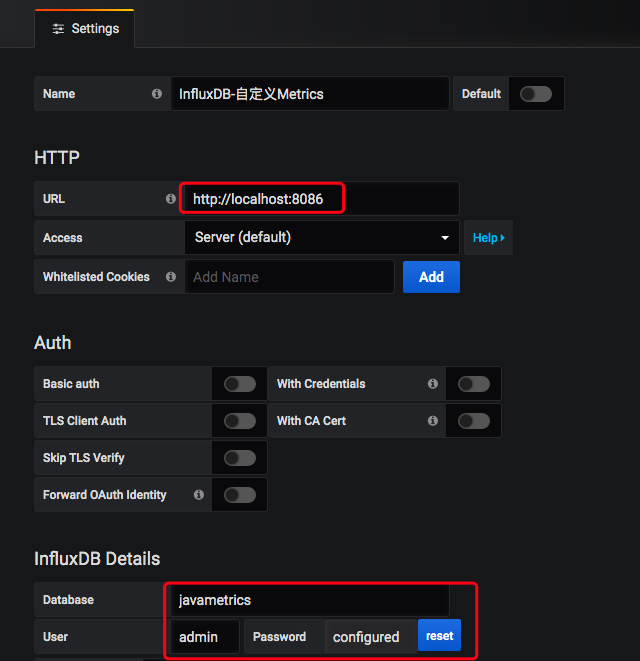Enable Forward OAuth Identity toggle
This screenshot has height=661, width=640.
tap(239, 495)
